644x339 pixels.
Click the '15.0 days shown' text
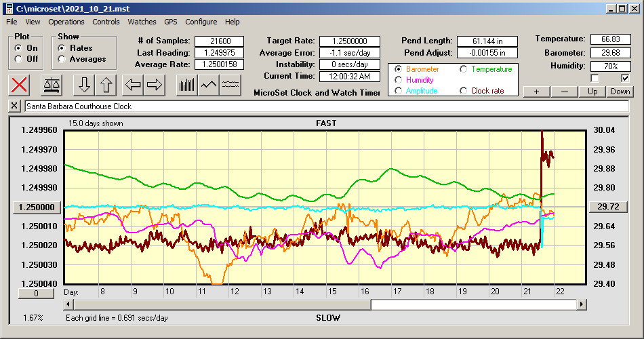(x=96, y=123)
